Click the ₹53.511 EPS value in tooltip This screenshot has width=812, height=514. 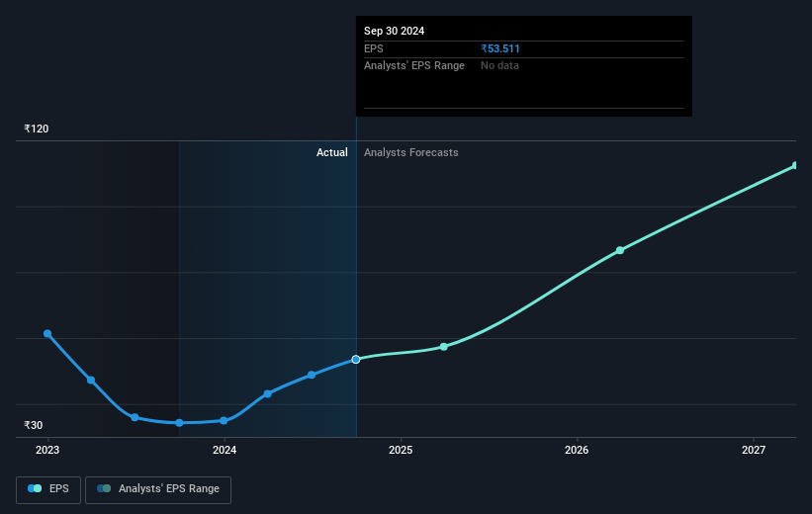(500, 48)
